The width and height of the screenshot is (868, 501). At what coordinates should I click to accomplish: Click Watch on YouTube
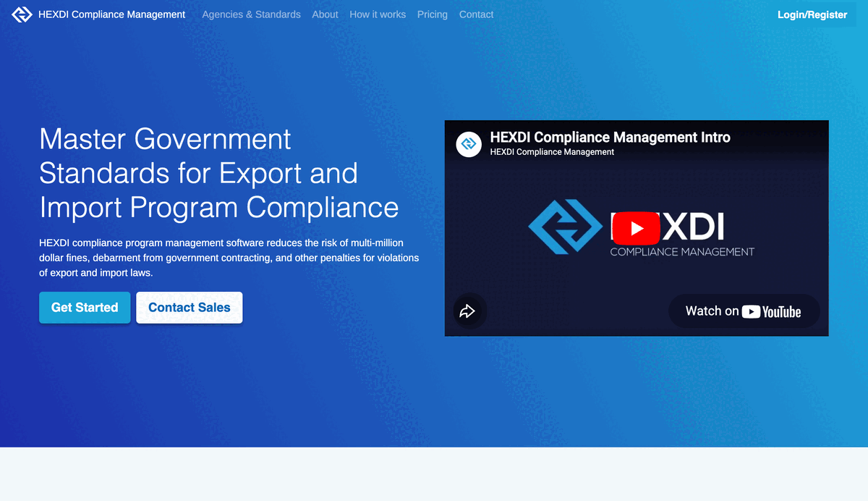click(x=744, y=311)
